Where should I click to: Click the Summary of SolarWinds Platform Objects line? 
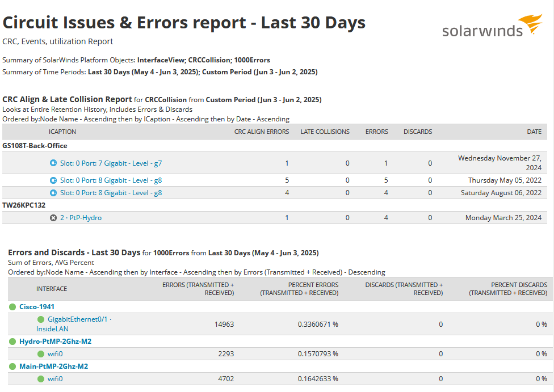tap(136, 60)
